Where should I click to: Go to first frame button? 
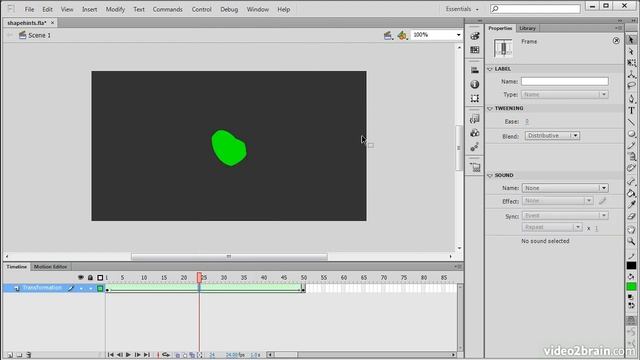(x=110, y=355)
